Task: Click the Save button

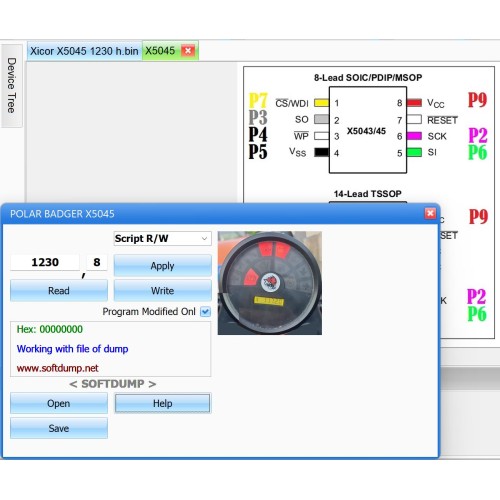Action: [x=59, y=428]
